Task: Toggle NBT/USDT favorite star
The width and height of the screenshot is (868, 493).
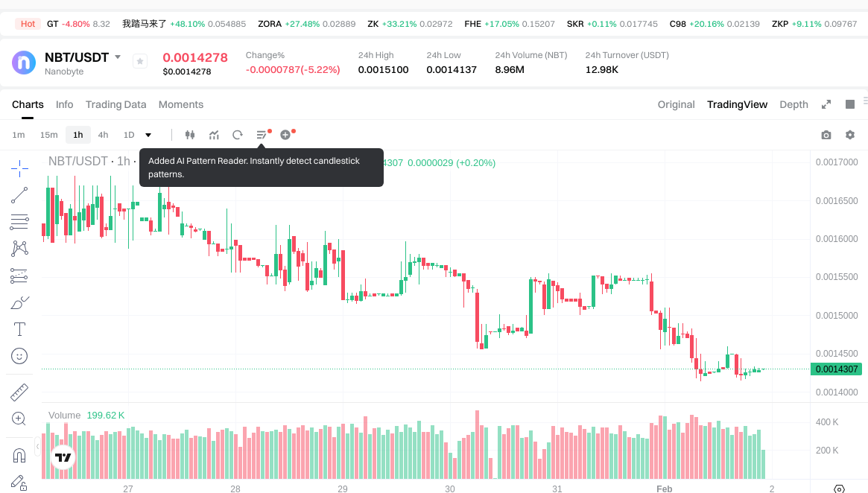Action: [x=140, y=62]
